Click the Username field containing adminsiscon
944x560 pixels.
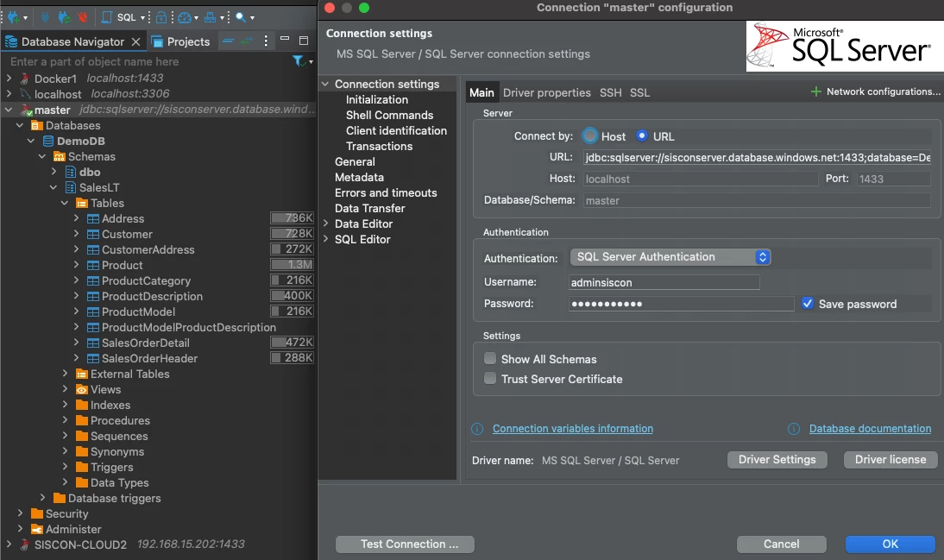pyautogui.click(x=664, y=282)
